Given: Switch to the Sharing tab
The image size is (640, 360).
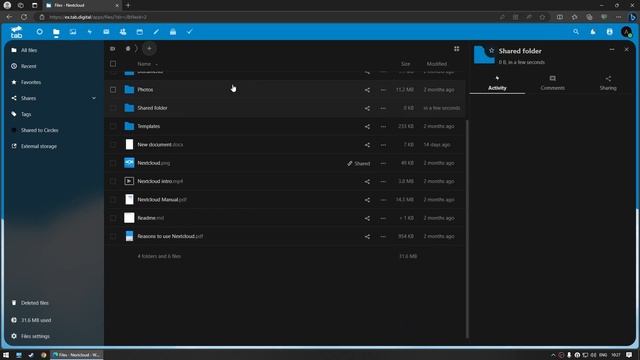Looking at the screenshot, I should point(608,83).
